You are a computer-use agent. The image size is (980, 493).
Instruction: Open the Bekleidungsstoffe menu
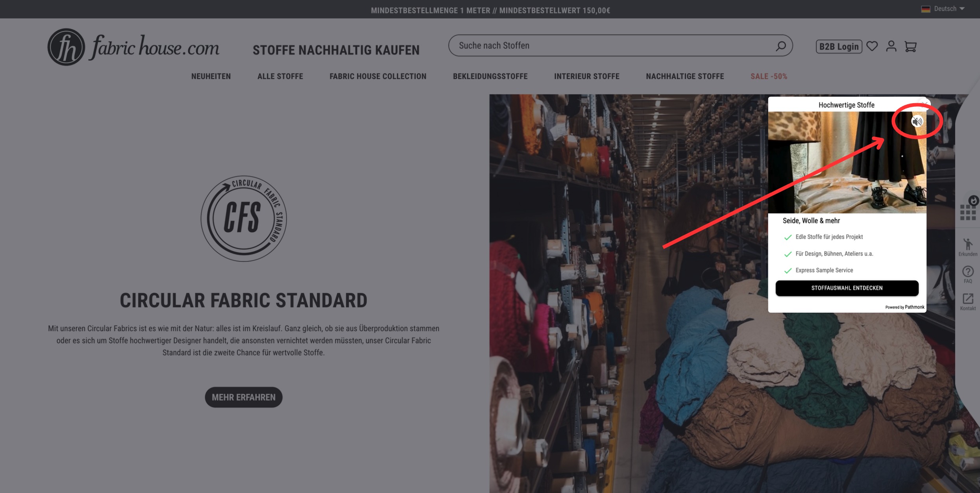(x=490, y=76)
